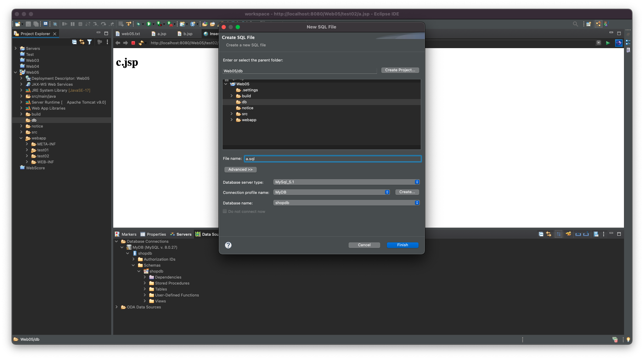The image size is (644, 359).
Task: Click the green Run button in main toolbar
Action: coord(149,24)
